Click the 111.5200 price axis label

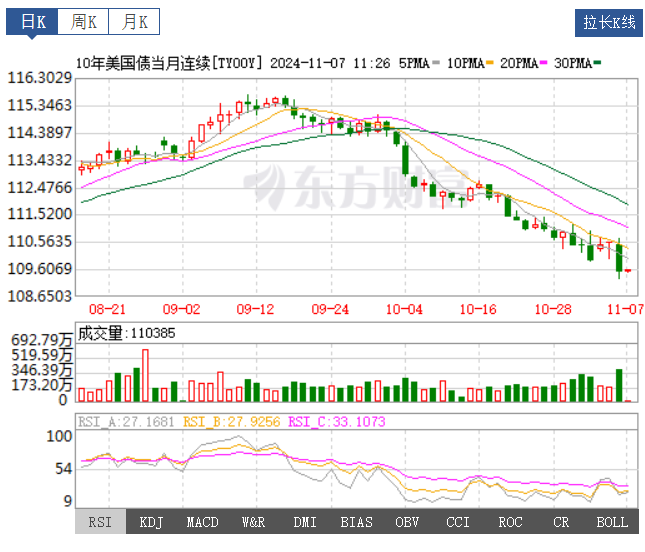point(40,214)
